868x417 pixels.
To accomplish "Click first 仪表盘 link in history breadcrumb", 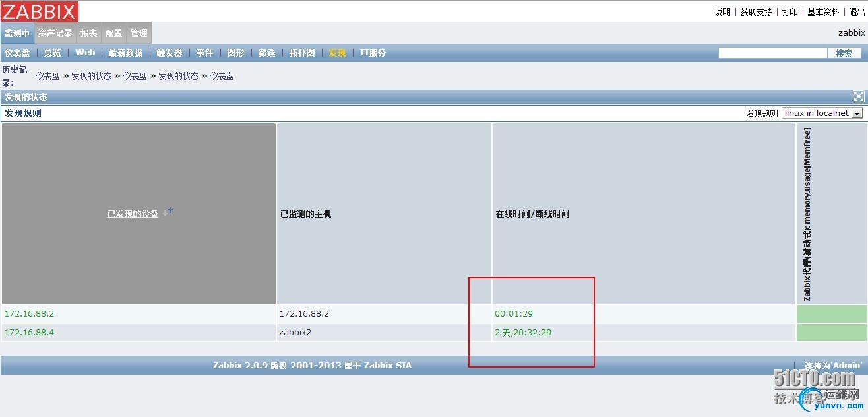I will click(x=48, y=76).
